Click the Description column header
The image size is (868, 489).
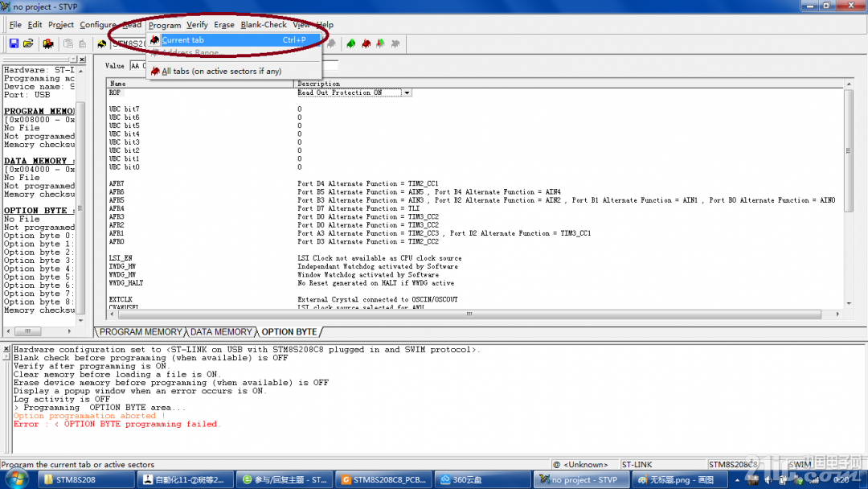coord(568,84)
